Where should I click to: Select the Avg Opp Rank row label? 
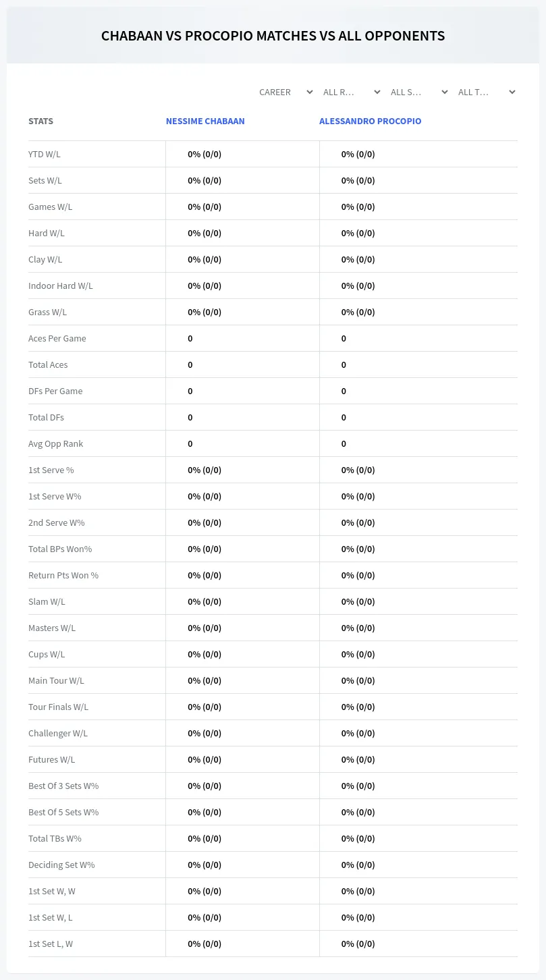55,443
